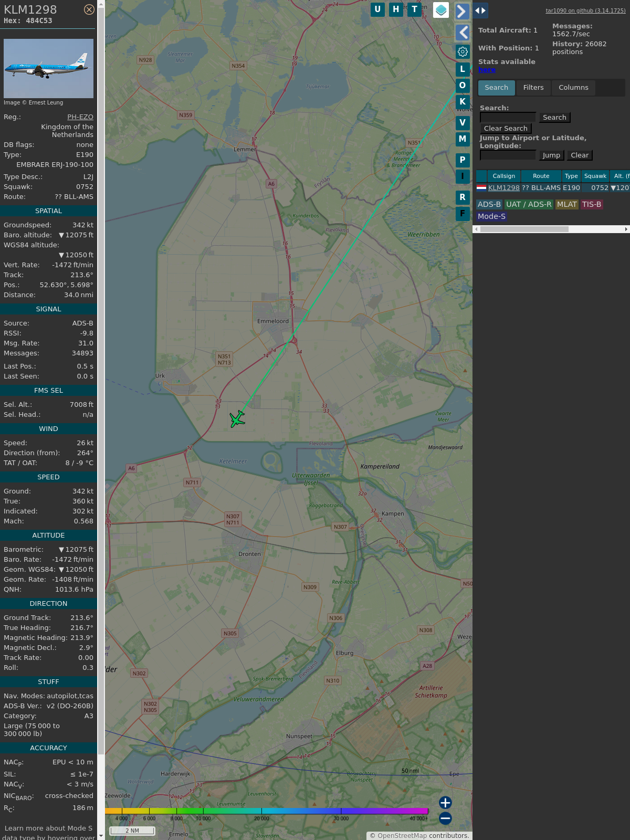Viewport: 630px width, 840px height.
Task: Toggle sidebar width with double-arrow button
Action: [480, 10]
